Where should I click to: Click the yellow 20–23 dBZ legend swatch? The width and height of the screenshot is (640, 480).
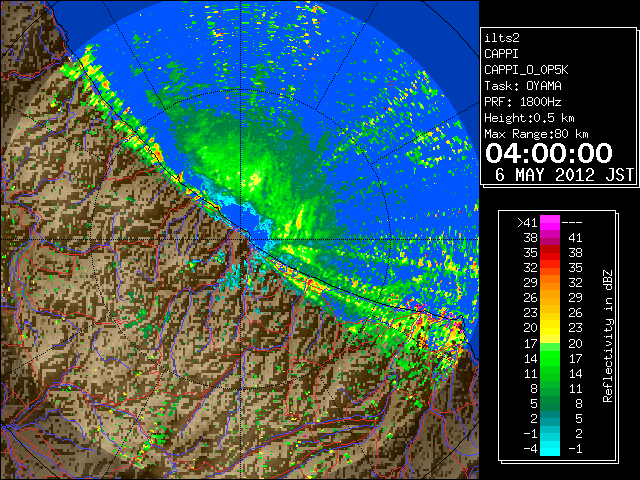(550, 328)
